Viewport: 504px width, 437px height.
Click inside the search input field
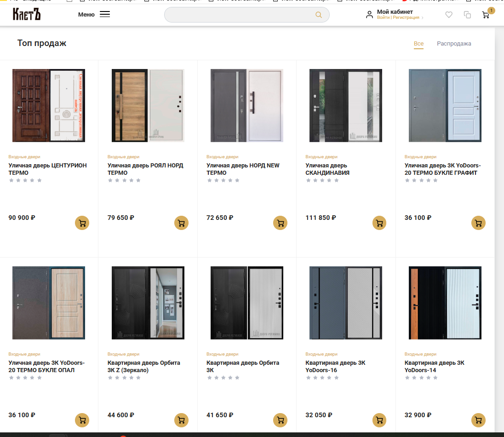tap(239, 15)
